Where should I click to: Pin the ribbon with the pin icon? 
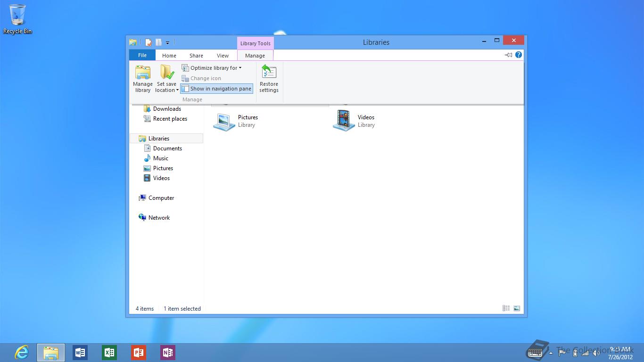point(508,55)
